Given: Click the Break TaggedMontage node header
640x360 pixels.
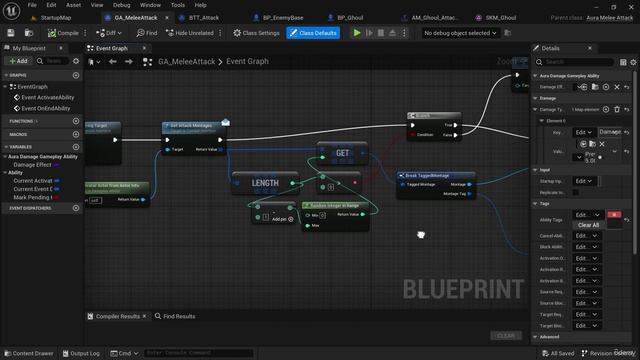Looking at the screenshot, I should coord(436,176).
